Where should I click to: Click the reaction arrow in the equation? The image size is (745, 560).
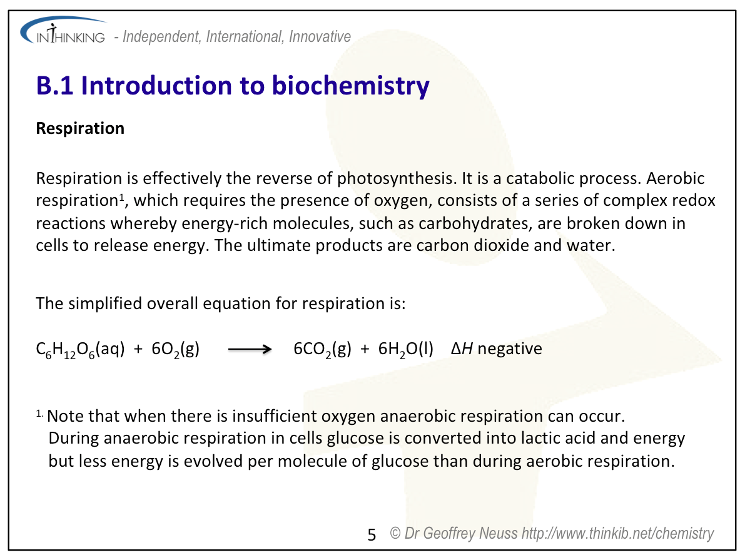pyautogui.click(x=249, y=350)
